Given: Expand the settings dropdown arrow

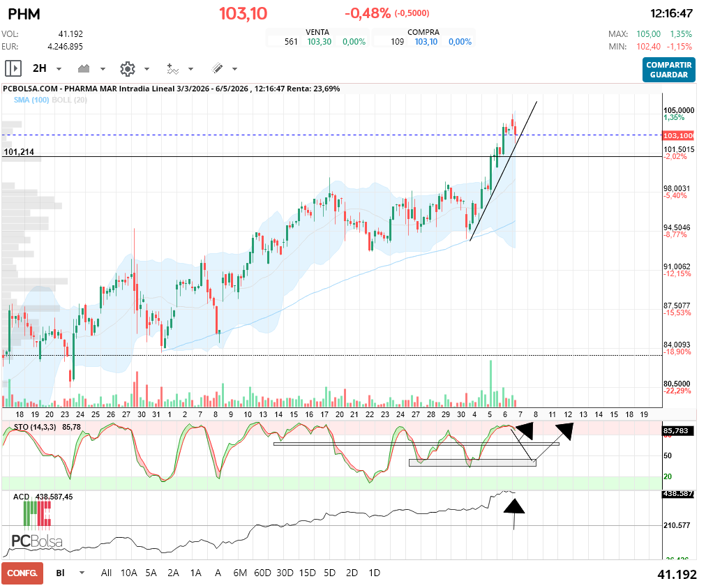Looking at the screenshot, I should coord(147,69).
